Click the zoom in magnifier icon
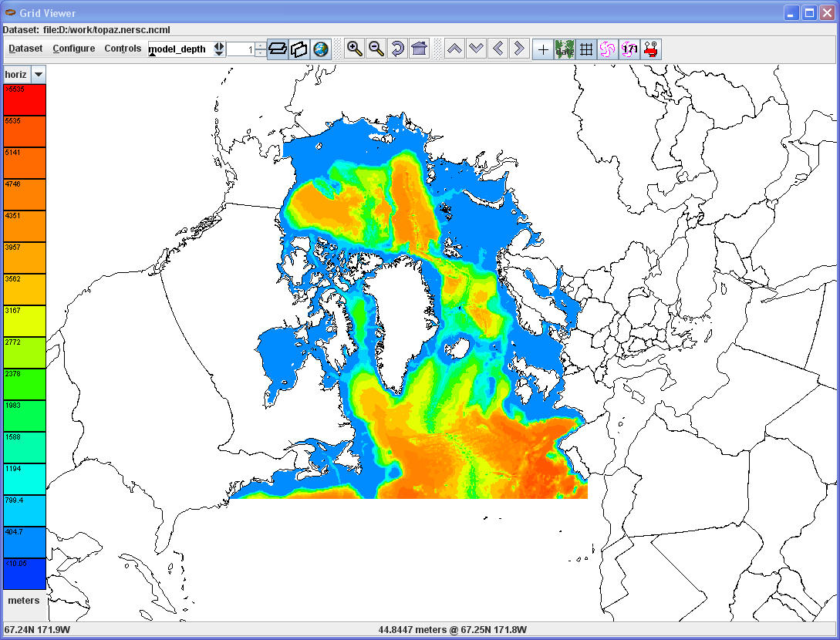 click(355, 49)
